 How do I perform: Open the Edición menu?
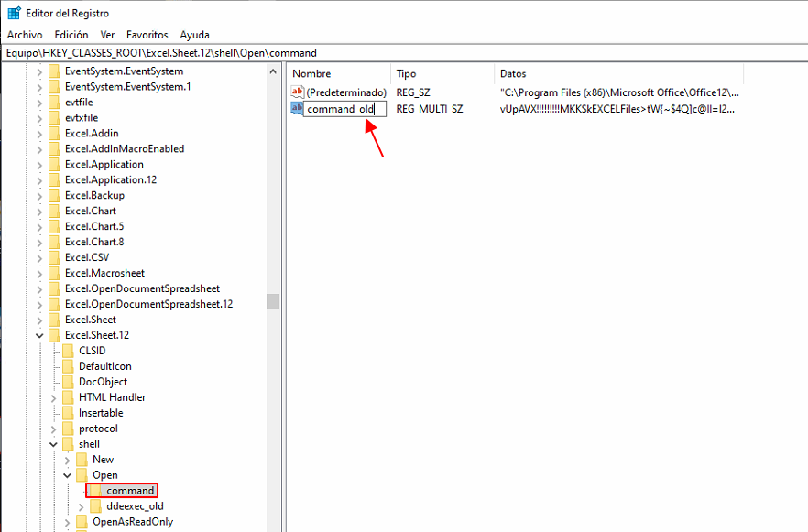pos(71,35)
